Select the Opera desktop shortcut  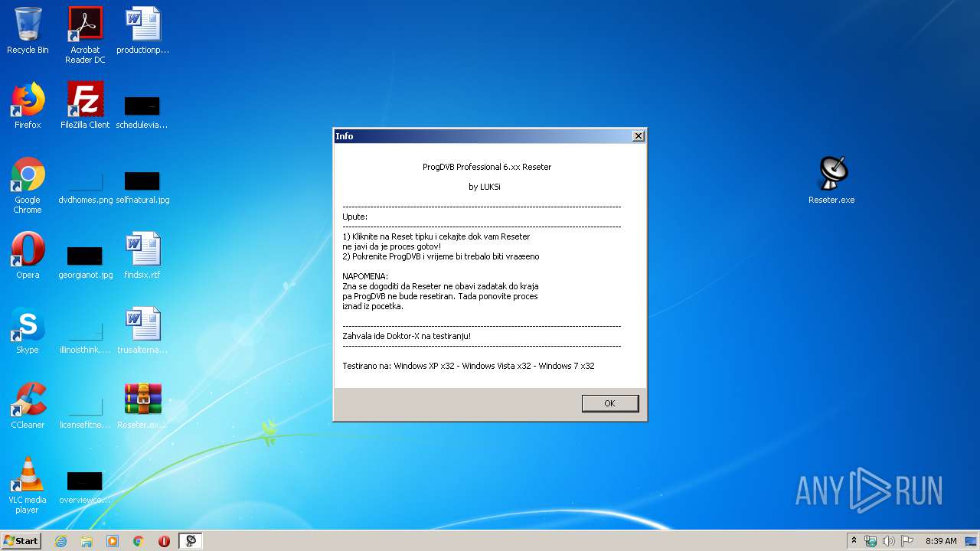(x=28, y=256)
